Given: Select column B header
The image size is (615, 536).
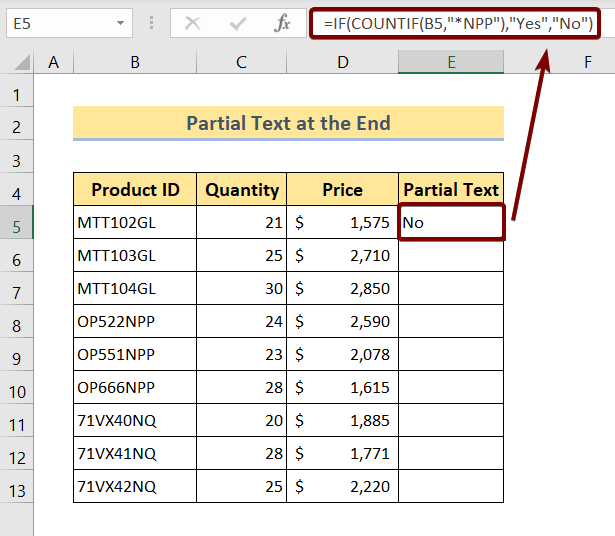Looking at the screenshot, I should coord(134,62).
